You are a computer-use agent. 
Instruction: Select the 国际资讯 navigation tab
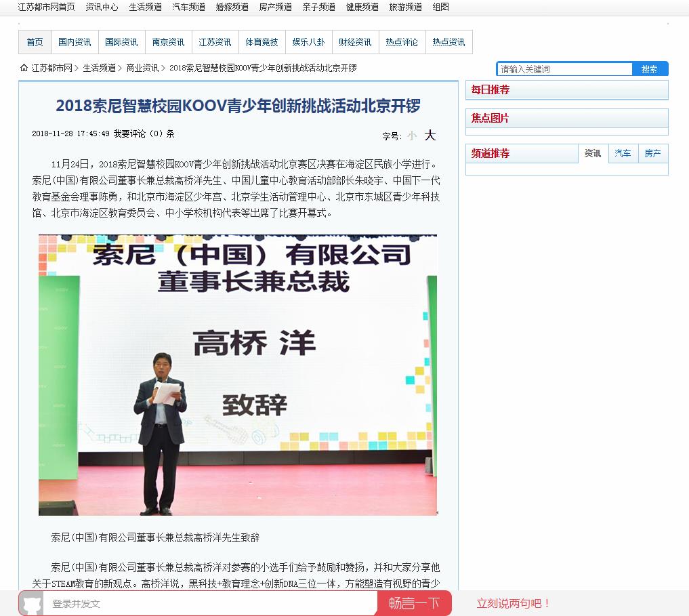point(122,42)
